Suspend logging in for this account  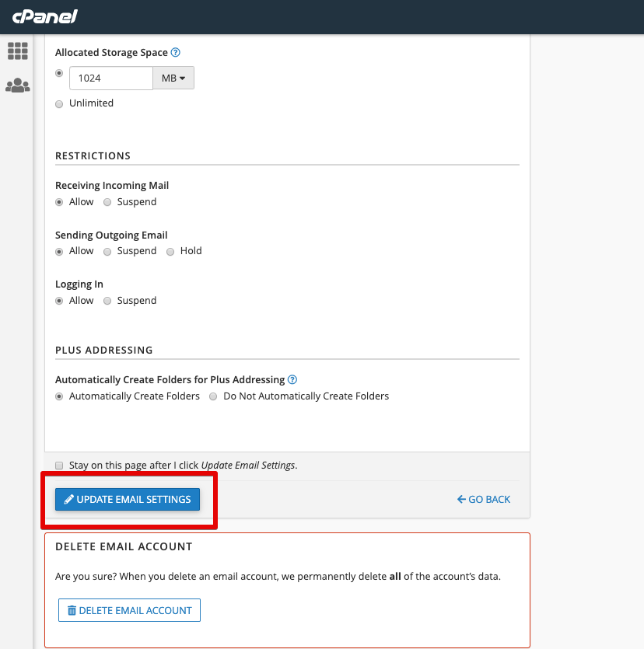[x=107, y=300]
